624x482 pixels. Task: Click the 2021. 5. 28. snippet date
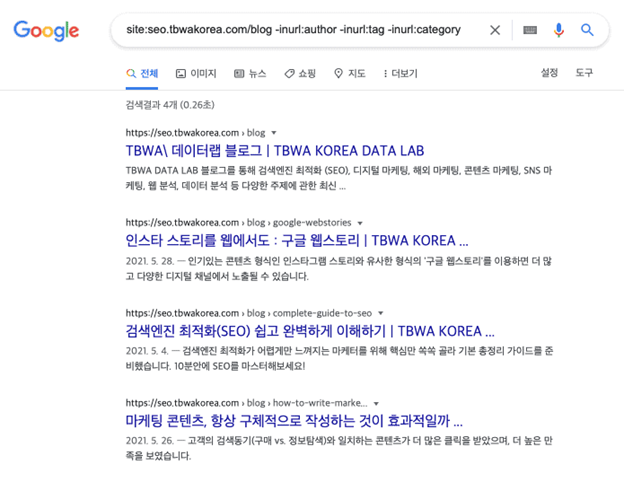coord(150,261)
